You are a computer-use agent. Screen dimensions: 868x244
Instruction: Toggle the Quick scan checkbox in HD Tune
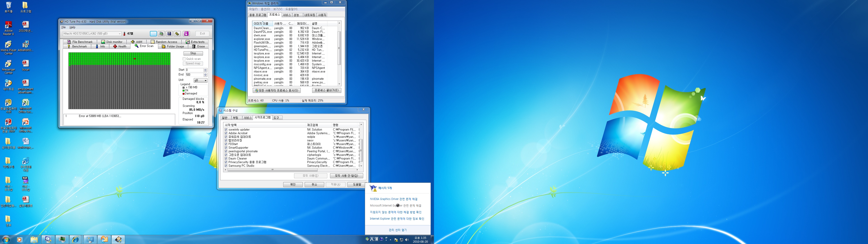coord(184,59)
